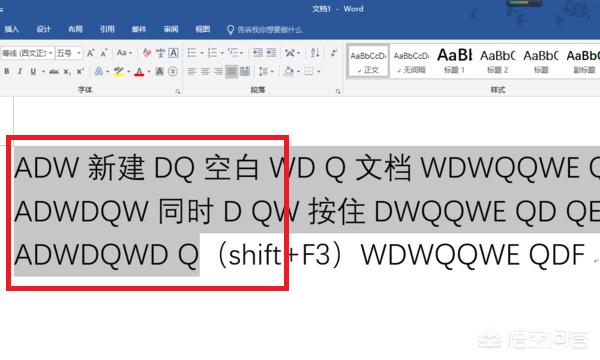Click the Borders grid icon

308,71
